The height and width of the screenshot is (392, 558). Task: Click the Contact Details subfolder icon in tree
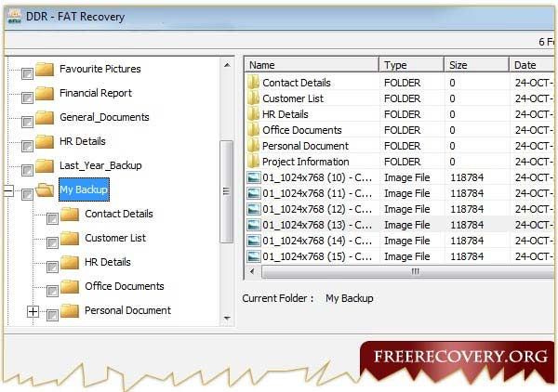coord(70,215)
